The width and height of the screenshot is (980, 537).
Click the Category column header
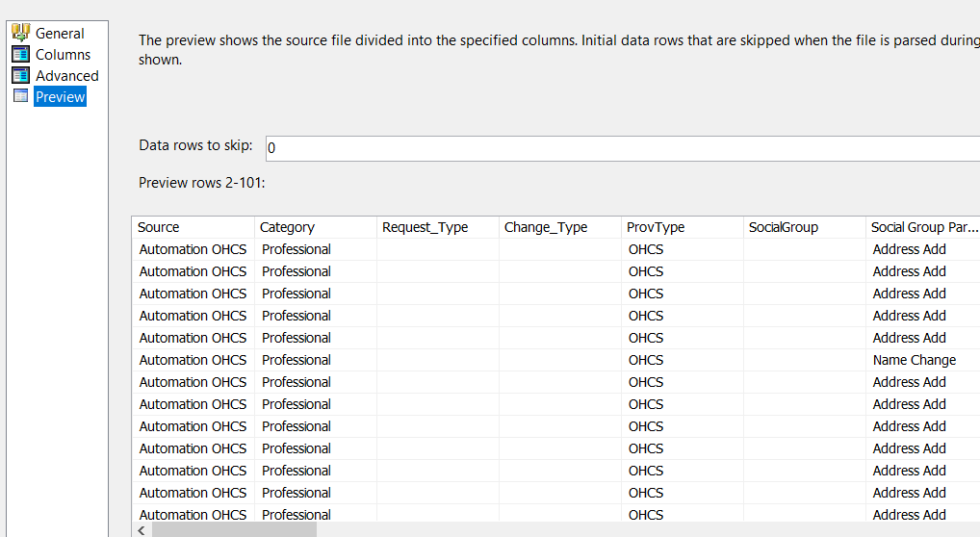(315, 227)
